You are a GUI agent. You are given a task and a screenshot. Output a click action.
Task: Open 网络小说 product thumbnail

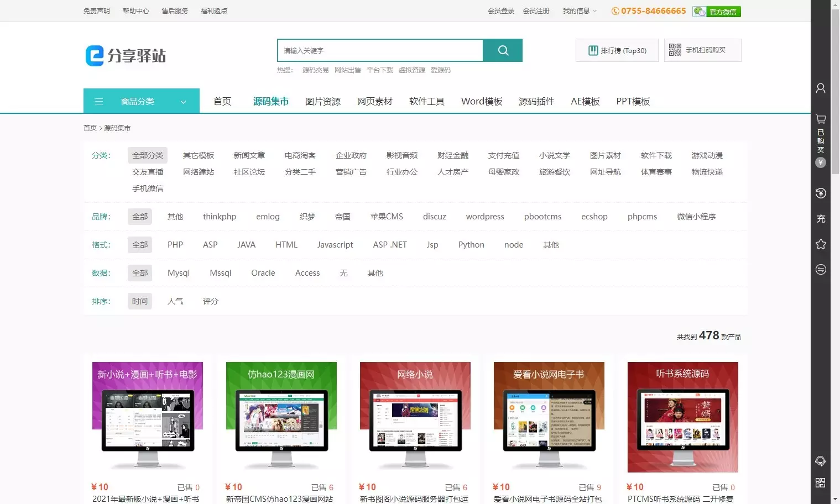point(415,417)
